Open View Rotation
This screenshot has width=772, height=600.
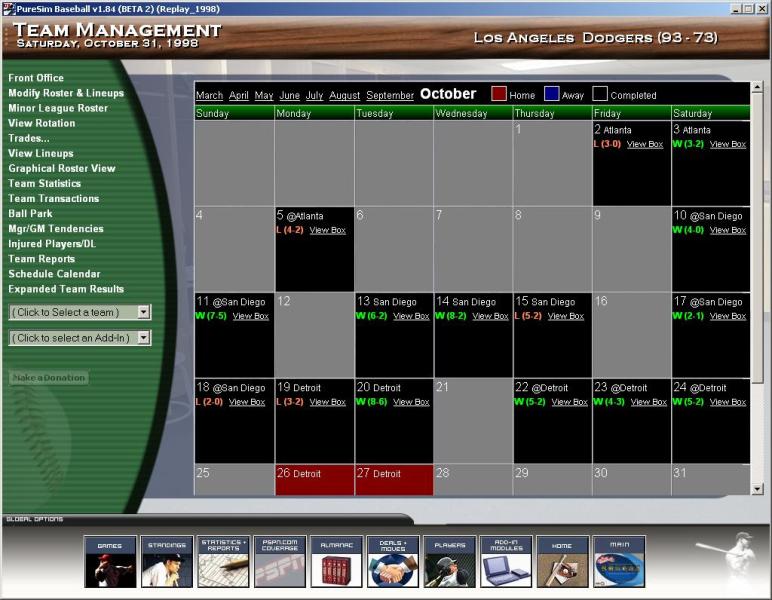42,123
